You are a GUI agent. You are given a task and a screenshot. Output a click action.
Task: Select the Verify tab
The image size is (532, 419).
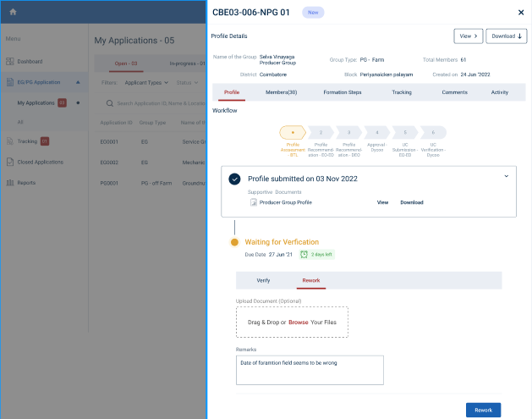(263, 280)
